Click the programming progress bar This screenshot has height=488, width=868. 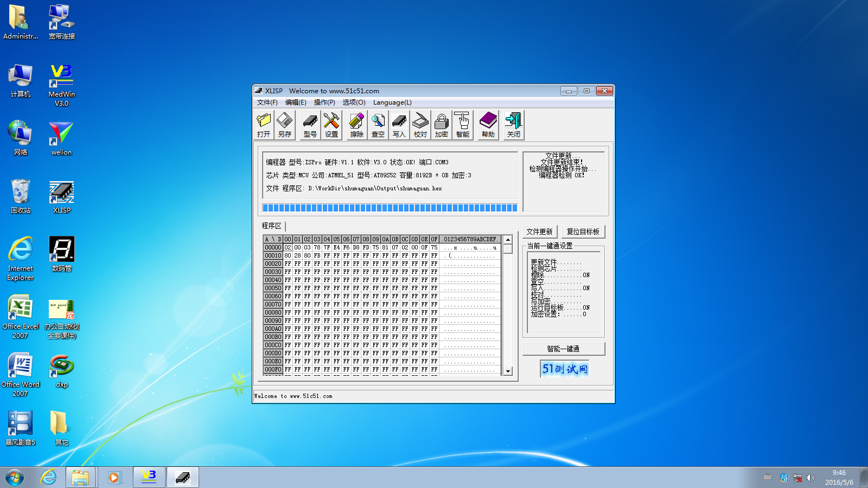pos(390,208)
